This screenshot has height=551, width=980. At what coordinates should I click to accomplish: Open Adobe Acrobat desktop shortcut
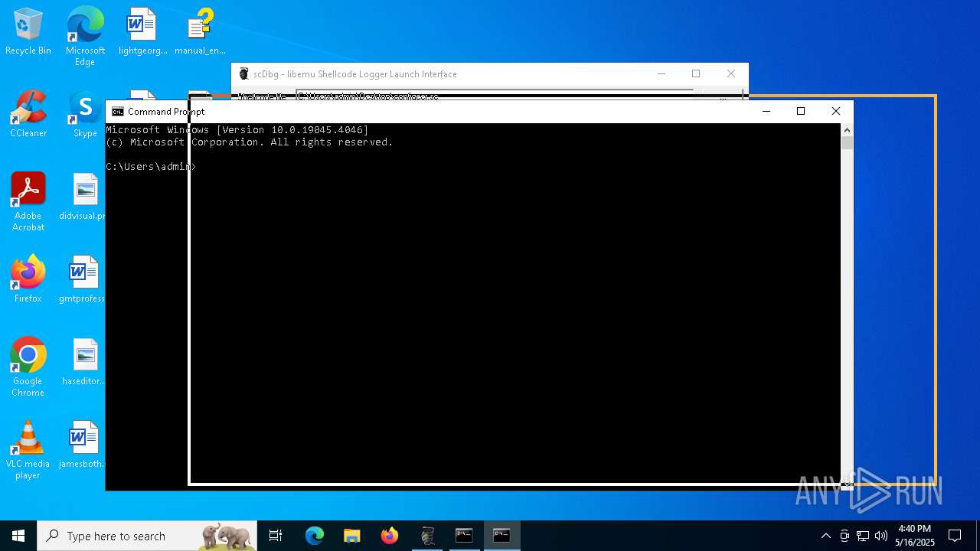(x=28, y=202)
